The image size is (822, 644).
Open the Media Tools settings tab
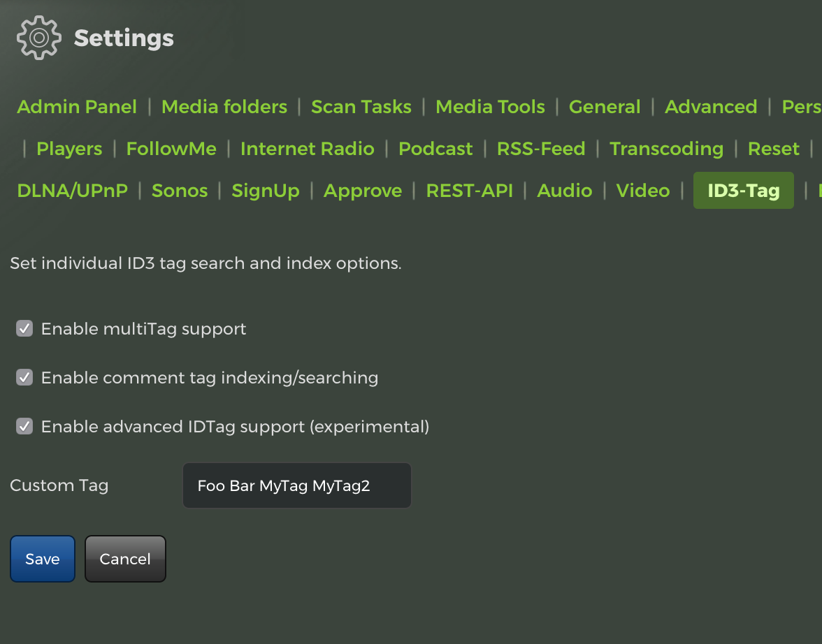(x=490, y=107)
